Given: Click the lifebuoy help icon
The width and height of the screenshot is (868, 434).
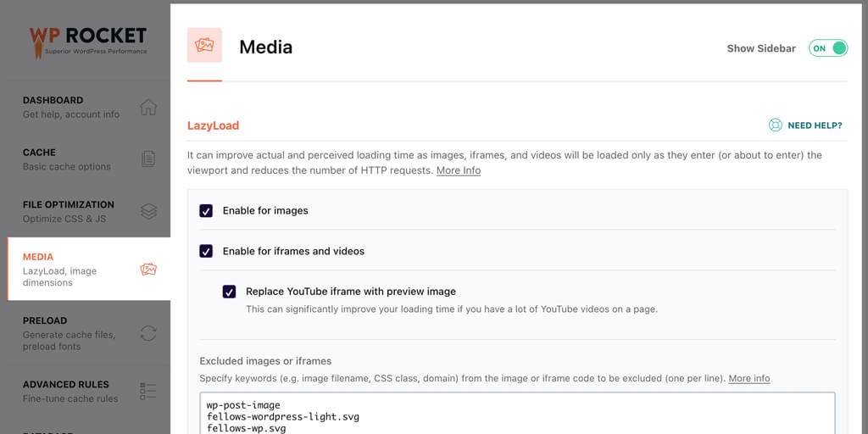Looking at the screenshot, I should pos(775,125).
